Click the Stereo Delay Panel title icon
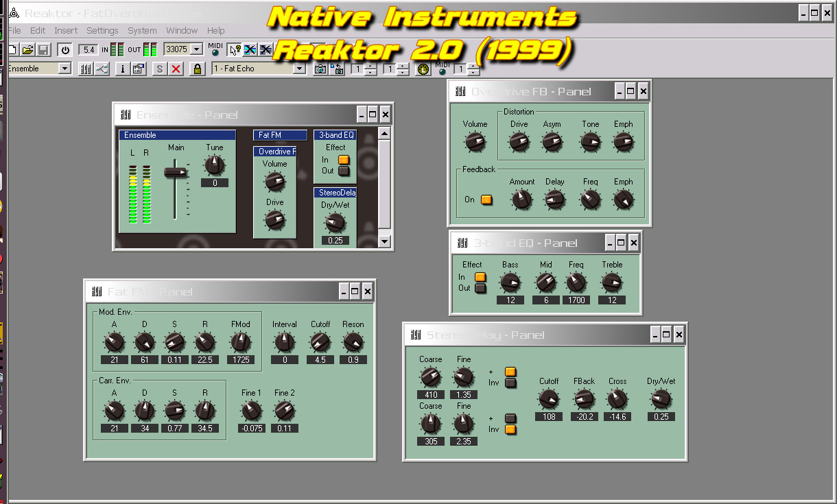The height and width of the screenshot is (504, 837). [415, 335]
